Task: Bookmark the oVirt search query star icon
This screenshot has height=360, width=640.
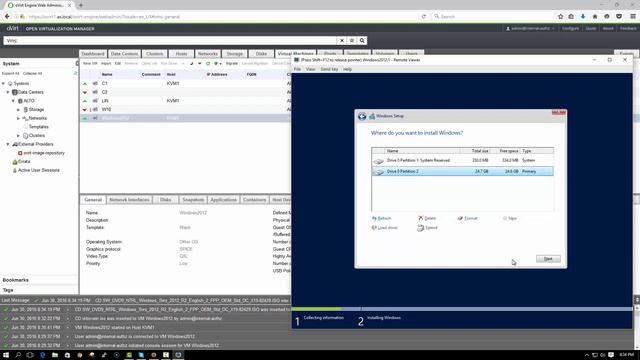Action: coord(352,40)
